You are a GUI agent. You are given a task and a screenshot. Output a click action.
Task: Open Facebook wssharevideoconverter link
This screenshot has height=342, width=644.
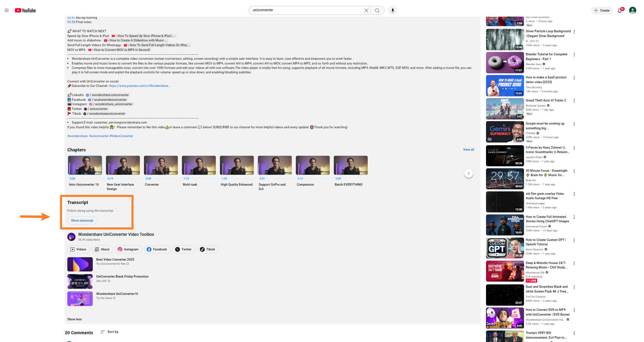[108, 100]
